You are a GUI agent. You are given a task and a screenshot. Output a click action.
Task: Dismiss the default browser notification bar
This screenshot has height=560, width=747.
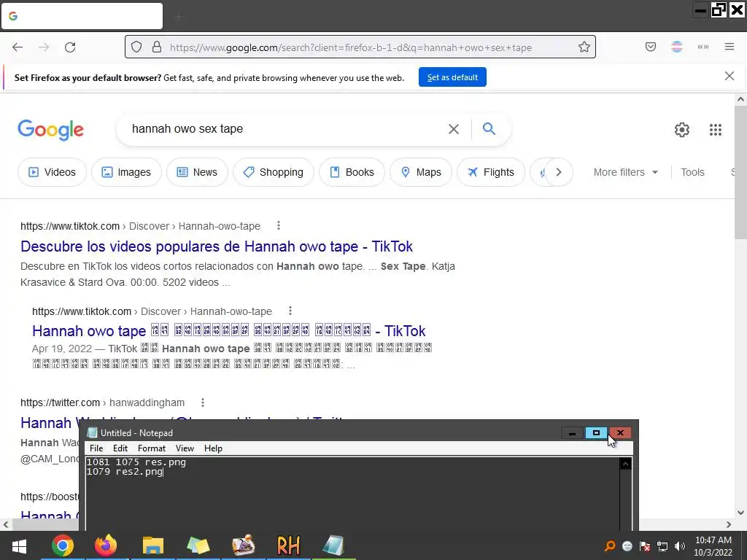729,76
